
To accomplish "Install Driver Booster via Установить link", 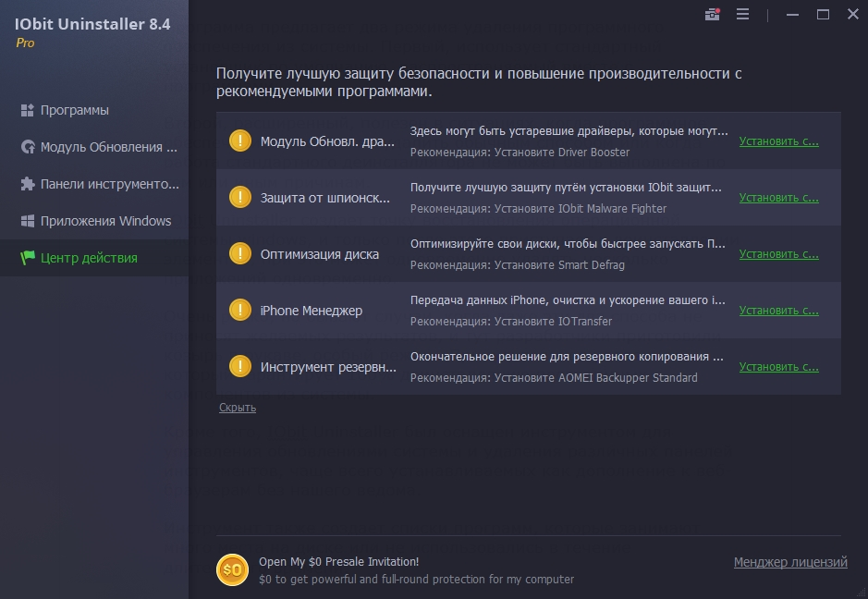I will coord(779,141).
